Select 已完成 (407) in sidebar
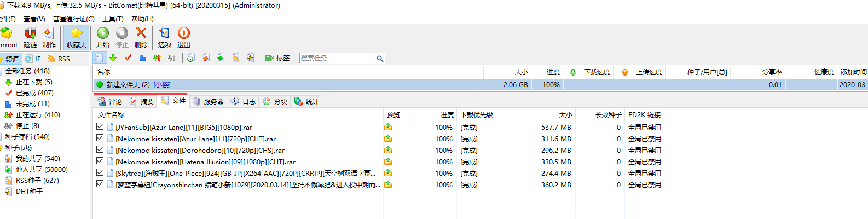The width and height of the screenshot is (868, 219). pyautogui.click(x=34, y=93)
